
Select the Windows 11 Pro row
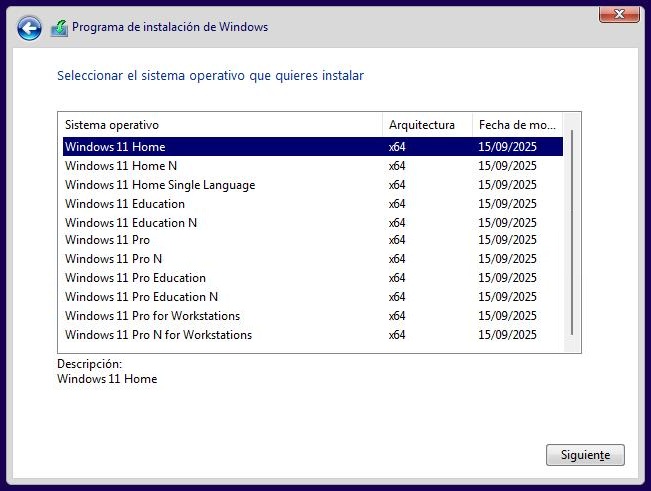[313, 240]
